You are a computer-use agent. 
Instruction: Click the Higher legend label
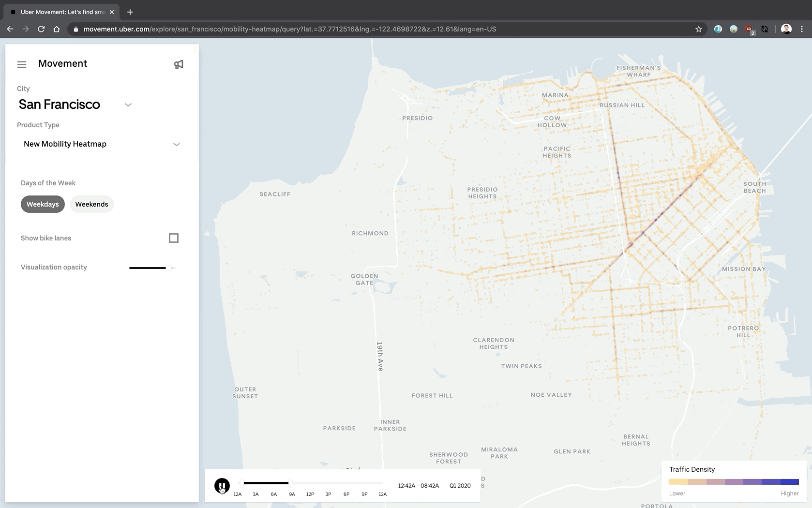point(790,493)
